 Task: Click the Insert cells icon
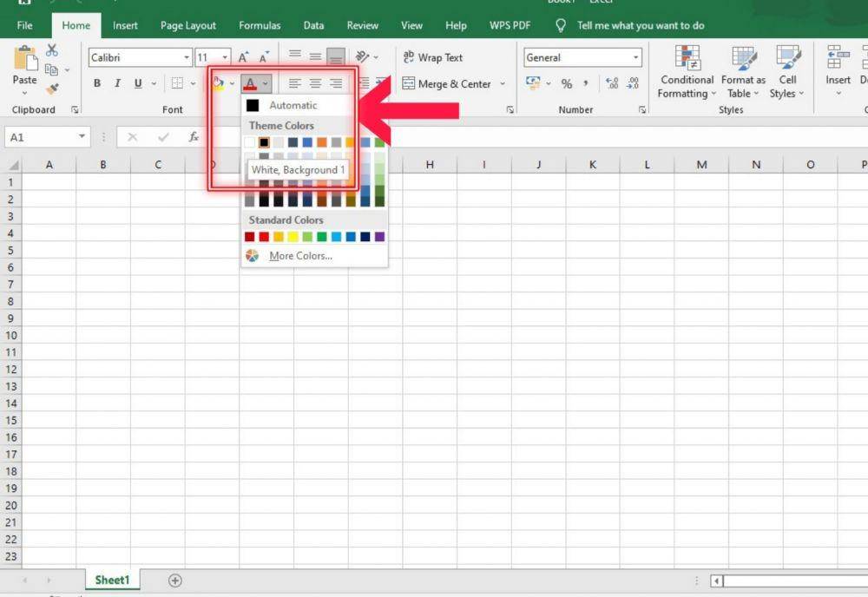click(x=838, y=57)
